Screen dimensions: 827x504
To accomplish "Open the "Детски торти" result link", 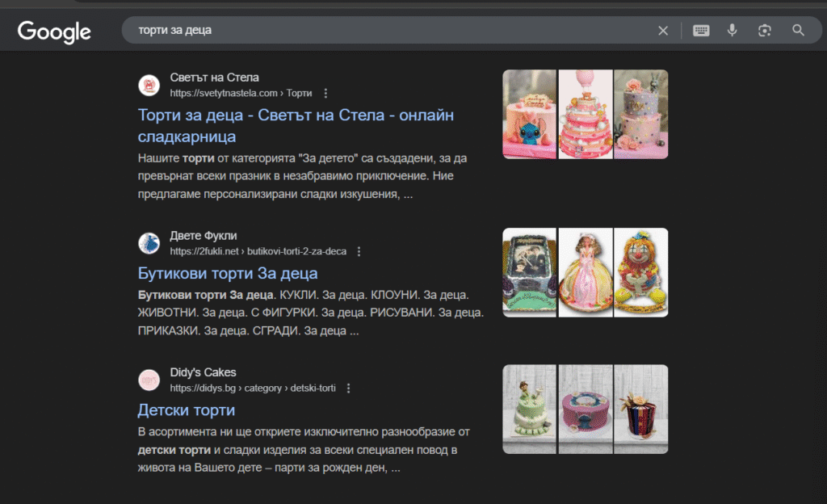I will click(x=186, y=409).
